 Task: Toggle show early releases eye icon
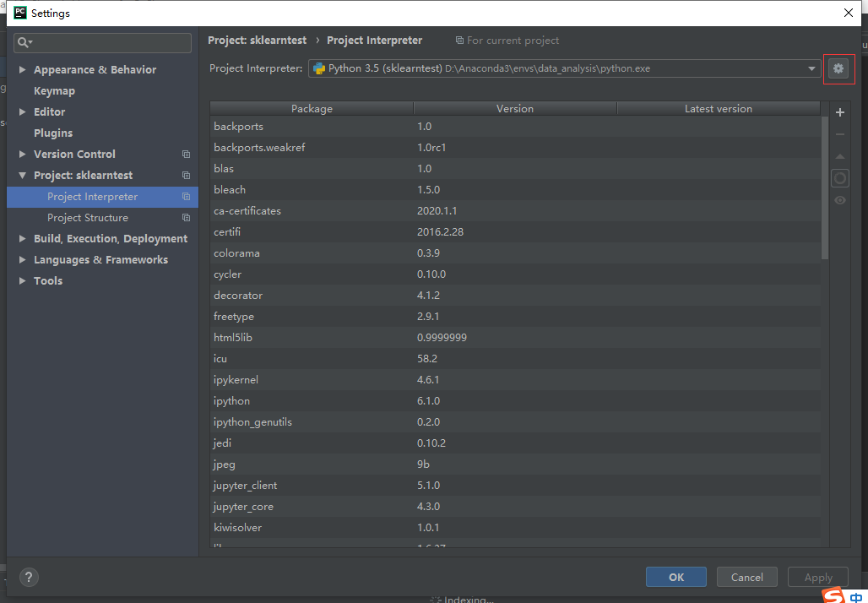[840, 200]
